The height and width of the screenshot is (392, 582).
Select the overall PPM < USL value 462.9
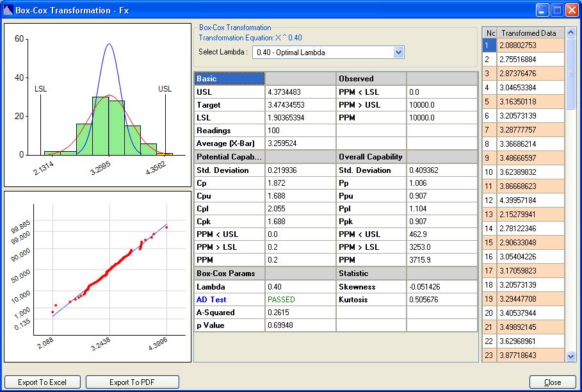click(442, 234)
